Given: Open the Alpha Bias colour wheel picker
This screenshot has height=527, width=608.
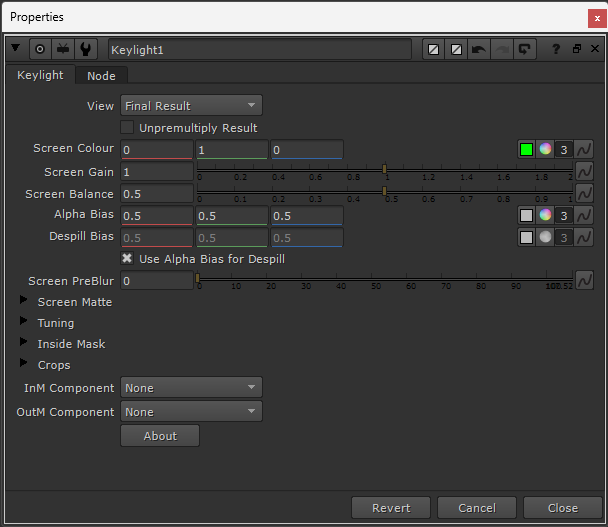Looking at the screenshot, I should pyautogui.click(x=545, y=215).
